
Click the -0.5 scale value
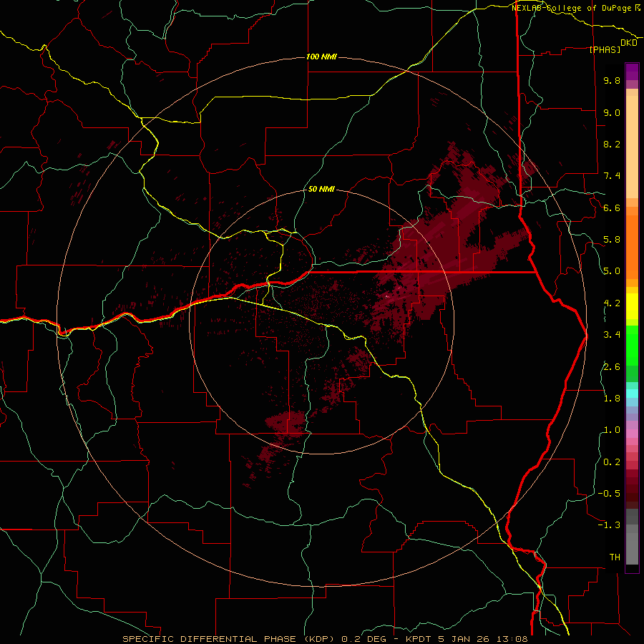(x=609, y=494)
